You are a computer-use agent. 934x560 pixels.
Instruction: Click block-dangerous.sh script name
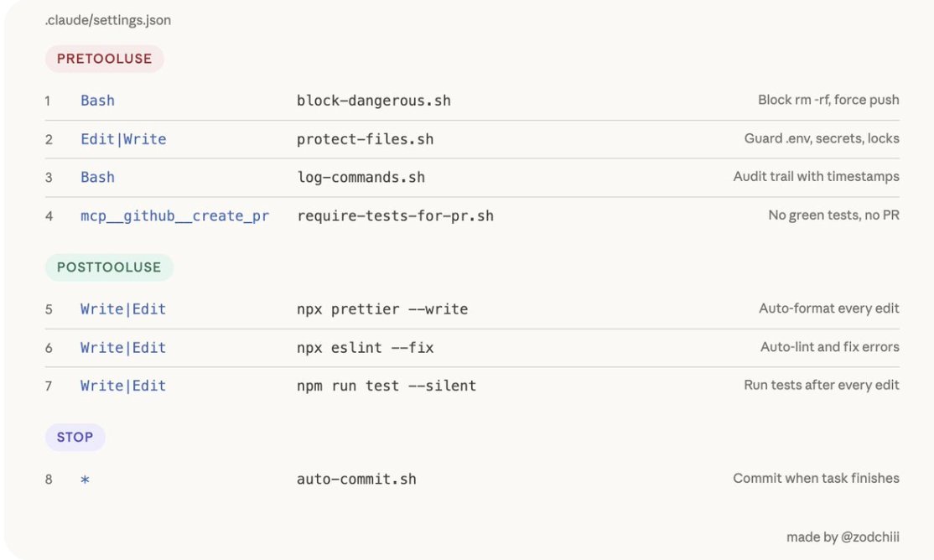373,101
